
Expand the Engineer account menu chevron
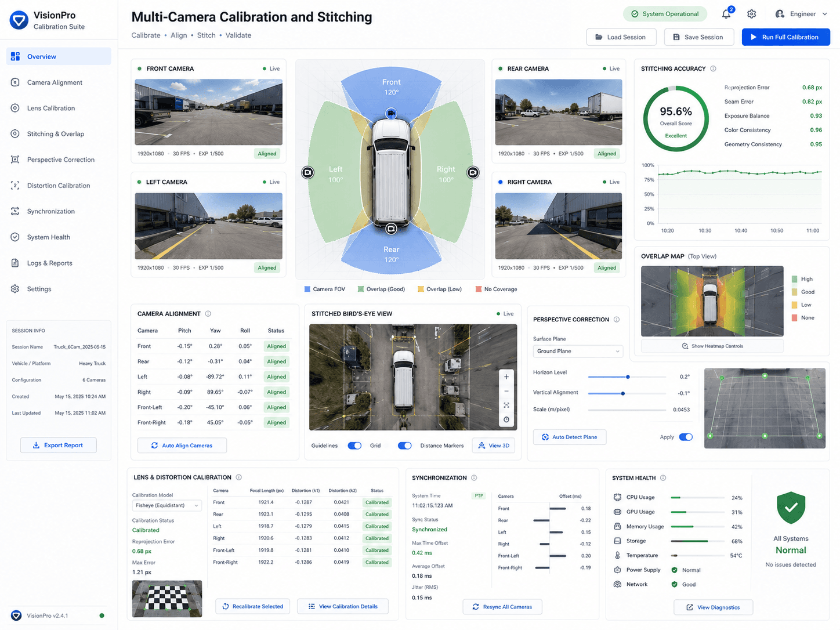pos(825,14)
